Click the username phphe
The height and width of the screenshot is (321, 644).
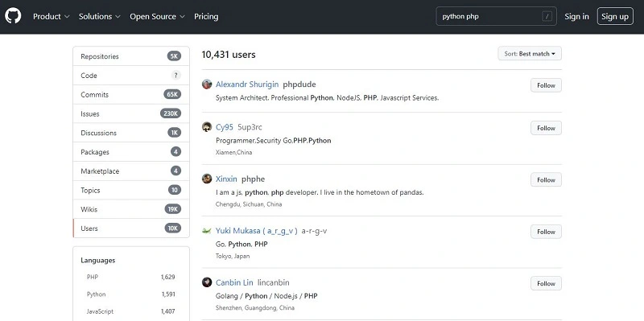click(253, 179)
